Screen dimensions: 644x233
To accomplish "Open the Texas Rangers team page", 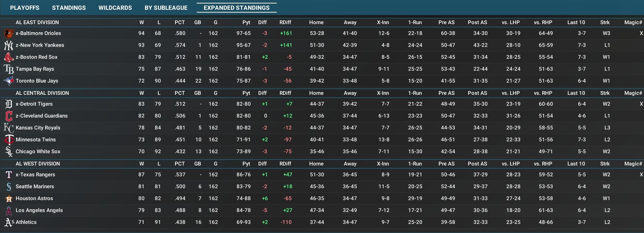I will pos(37,175).
